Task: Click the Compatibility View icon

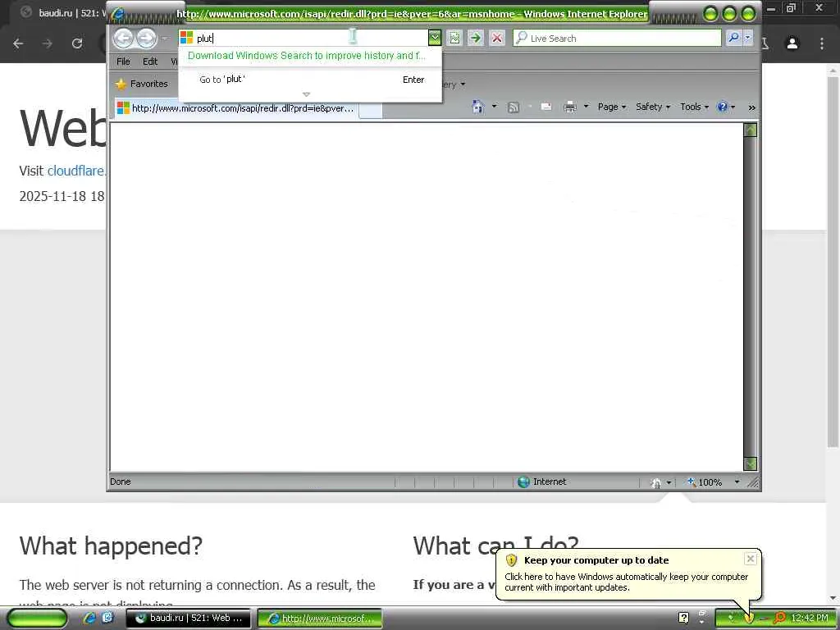Action: [454, 38]
